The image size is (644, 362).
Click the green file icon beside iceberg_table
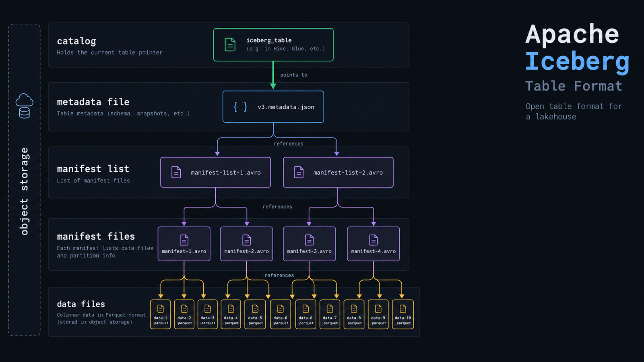click(230, 45)
